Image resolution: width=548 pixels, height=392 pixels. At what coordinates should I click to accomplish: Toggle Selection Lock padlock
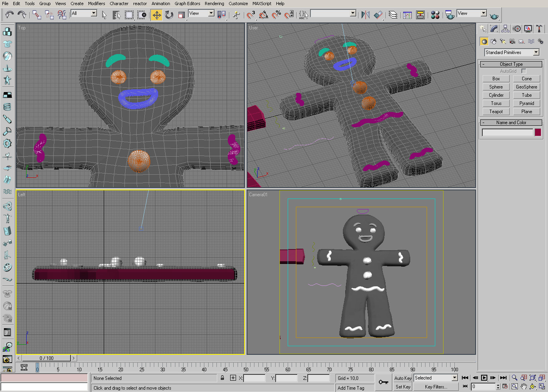tap(222, 378)
